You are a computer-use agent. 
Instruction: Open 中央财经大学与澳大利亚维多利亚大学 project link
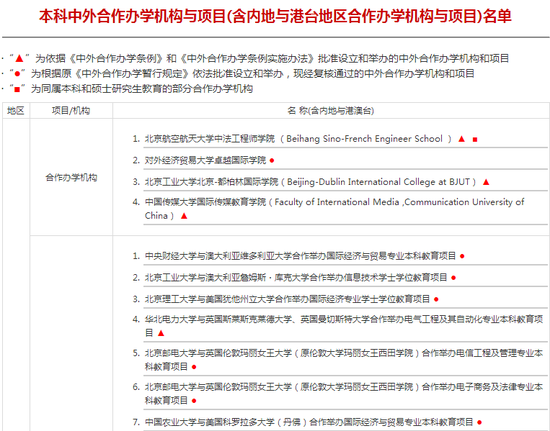point(300,256)
